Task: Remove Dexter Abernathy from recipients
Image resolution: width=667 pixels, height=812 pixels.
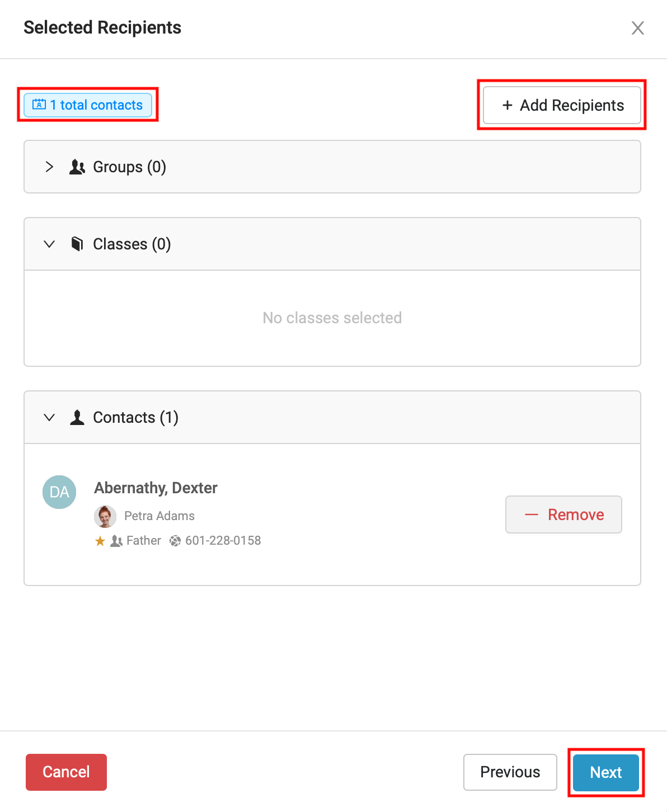Action: coord(563,514)
